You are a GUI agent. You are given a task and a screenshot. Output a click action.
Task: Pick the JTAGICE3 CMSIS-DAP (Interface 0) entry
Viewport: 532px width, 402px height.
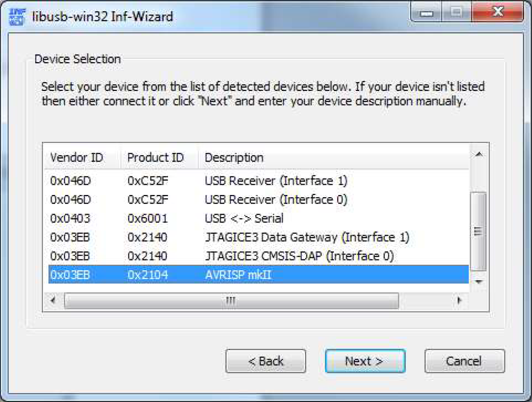(x=259, y=256)
